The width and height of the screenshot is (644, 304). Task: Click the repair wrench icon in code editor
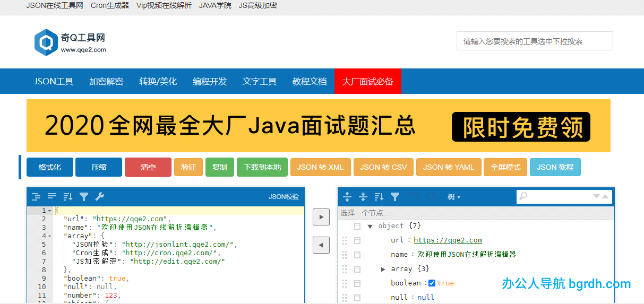99,197
